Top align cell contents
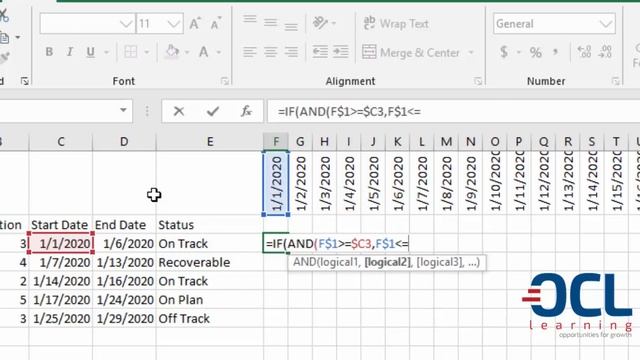Viewport: 640px width, 360px height. 250,20
